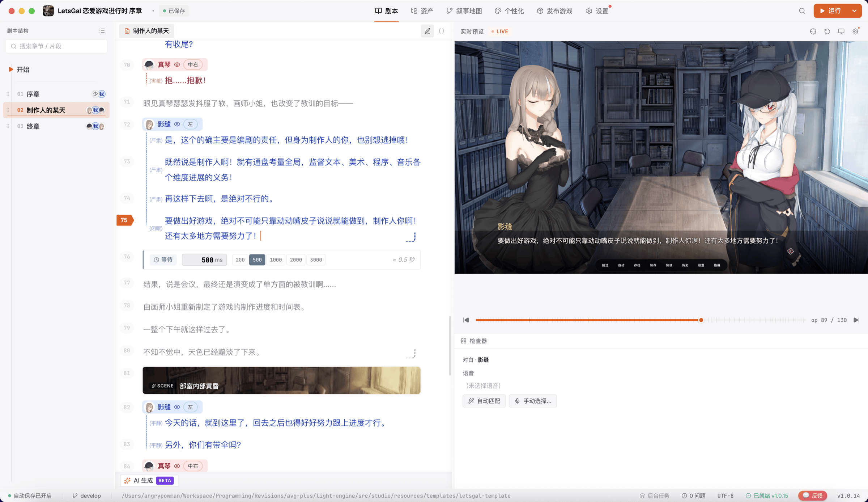The image size is (868, 502).
Task: Click the 反馈 feedback button
Action: 813,496
